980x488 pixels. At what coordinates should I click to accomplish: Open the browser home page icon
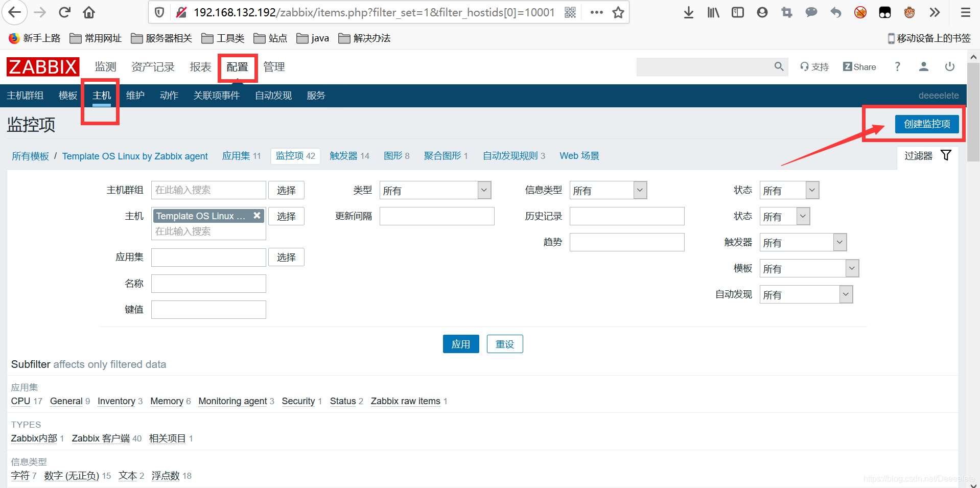(89, 12)
